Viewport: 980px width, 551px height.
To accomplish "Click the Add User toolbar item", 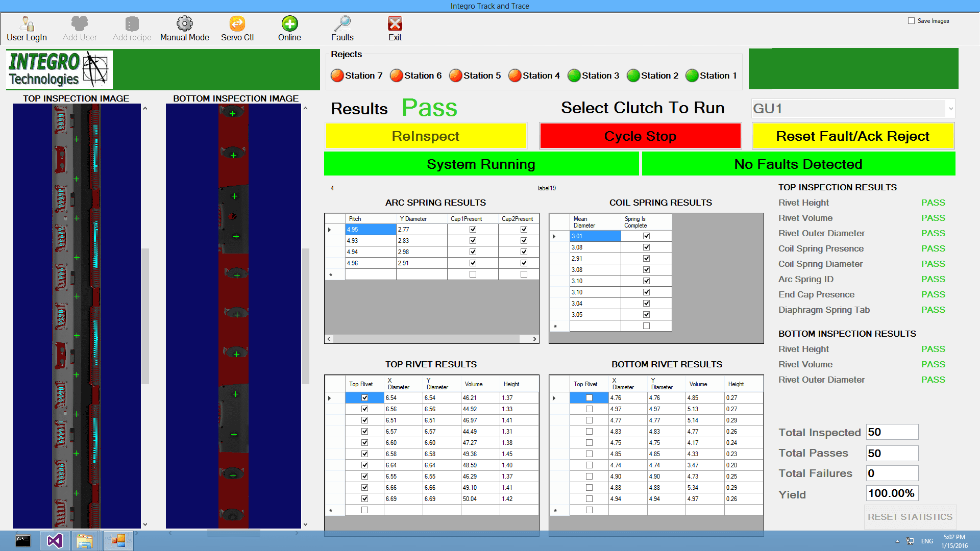I will [80, 29].
